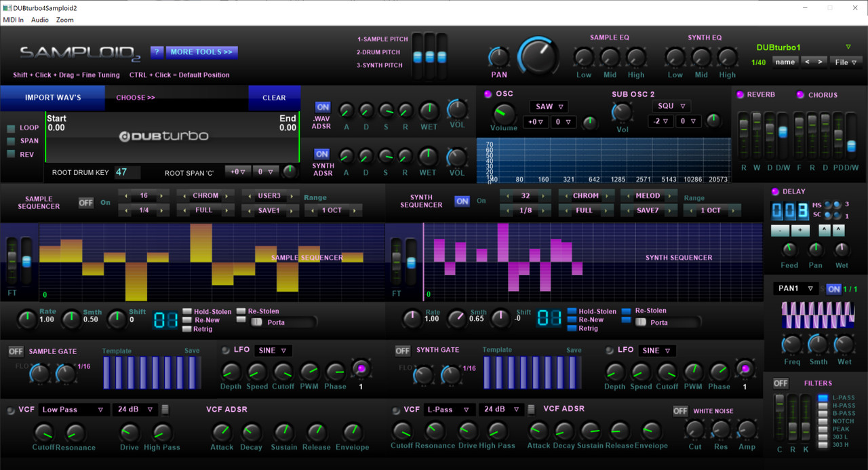Image resolution: width=868 pixels, height=470 pixels.
Task: Open the Audio menu
Action: tap(40, 20)
